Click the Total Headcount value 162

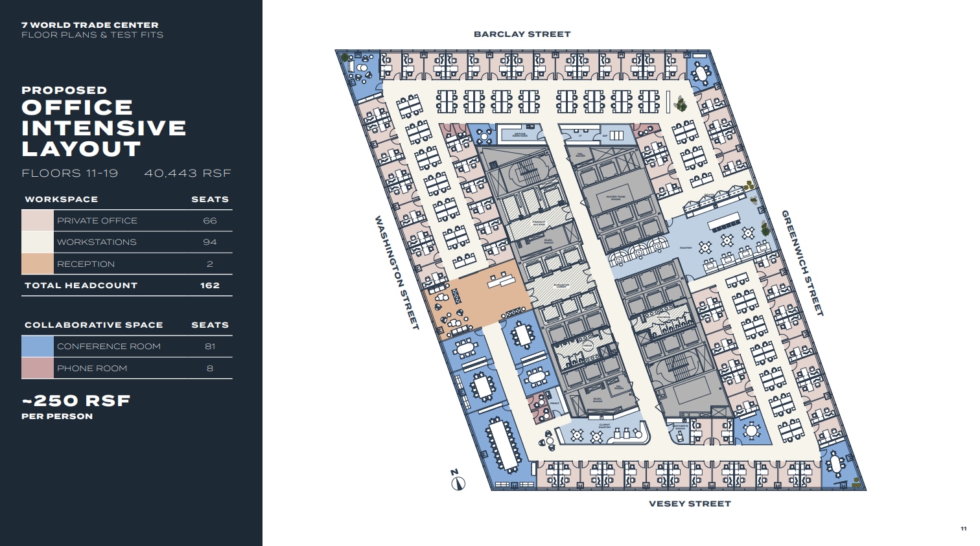(x=209, y=286)
